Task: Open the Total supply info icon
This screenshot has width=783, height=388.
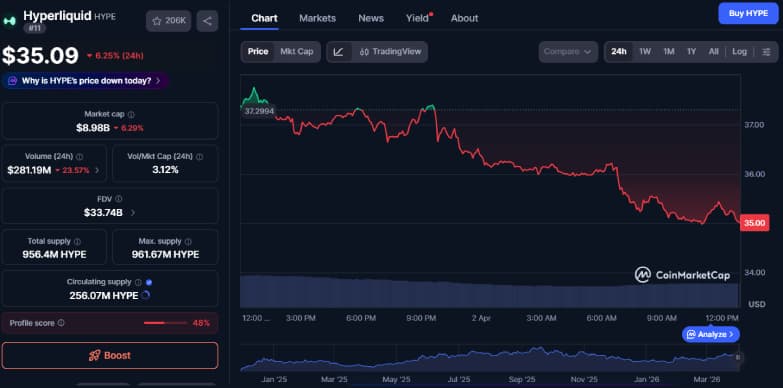Action: [x=77, y=241]
